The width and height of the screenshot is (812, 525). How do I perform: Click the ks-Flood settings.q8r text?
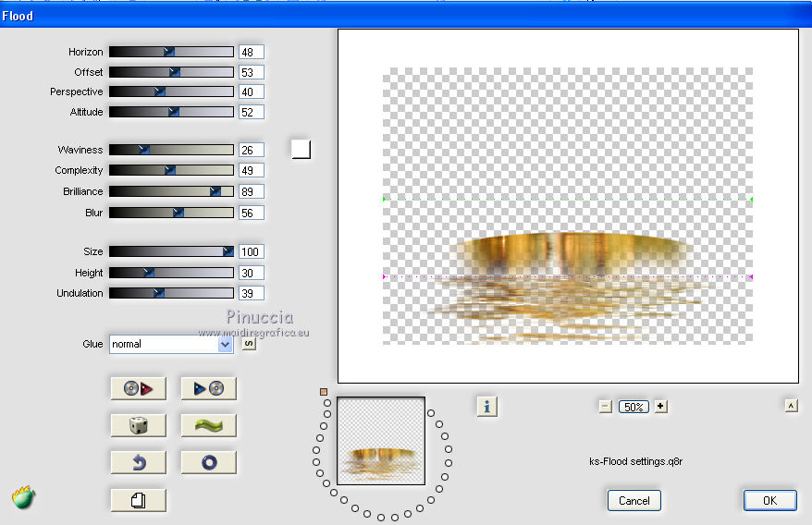635,461
